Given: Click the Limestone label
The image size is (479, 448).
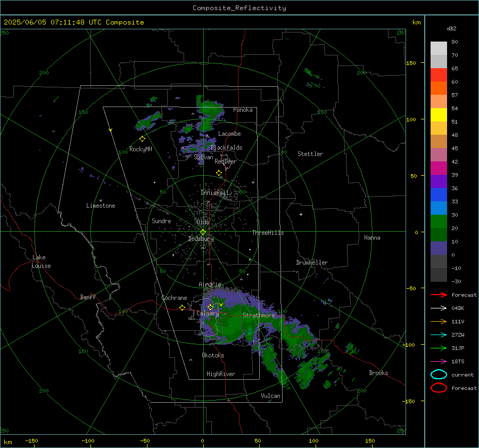Looking at the screenshot, I should (101, 206).
